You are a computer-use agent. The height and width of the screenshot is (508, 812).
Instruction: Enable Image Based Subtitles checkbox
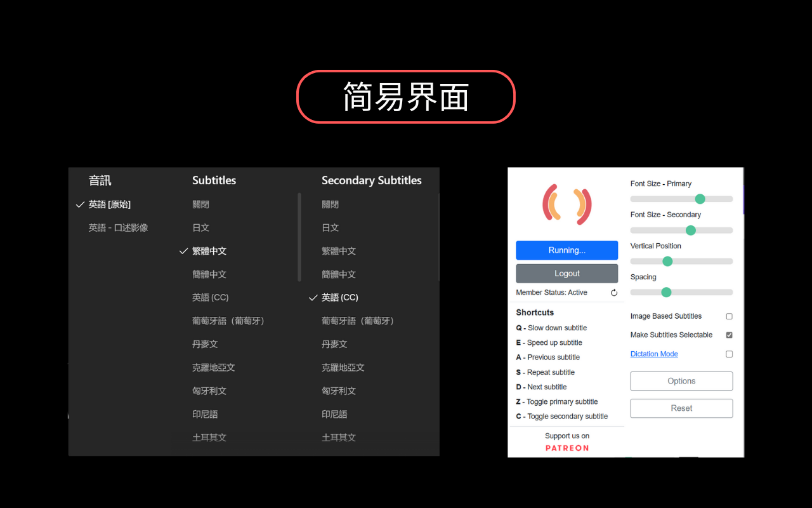(x=729, y=316)
